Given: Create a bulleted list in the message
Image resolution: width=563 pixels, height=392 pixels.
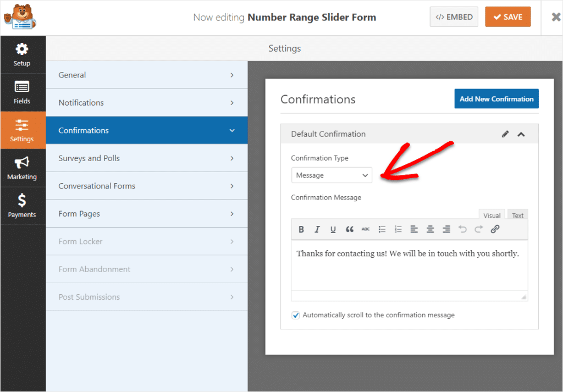Looking at the screenshot, I should click(382, 229).
